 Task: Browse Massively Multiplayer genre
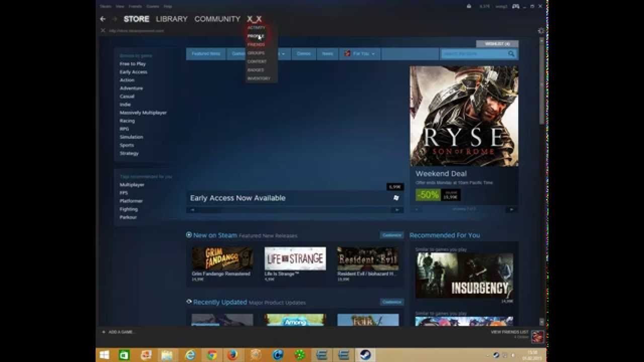coord(143,113)
